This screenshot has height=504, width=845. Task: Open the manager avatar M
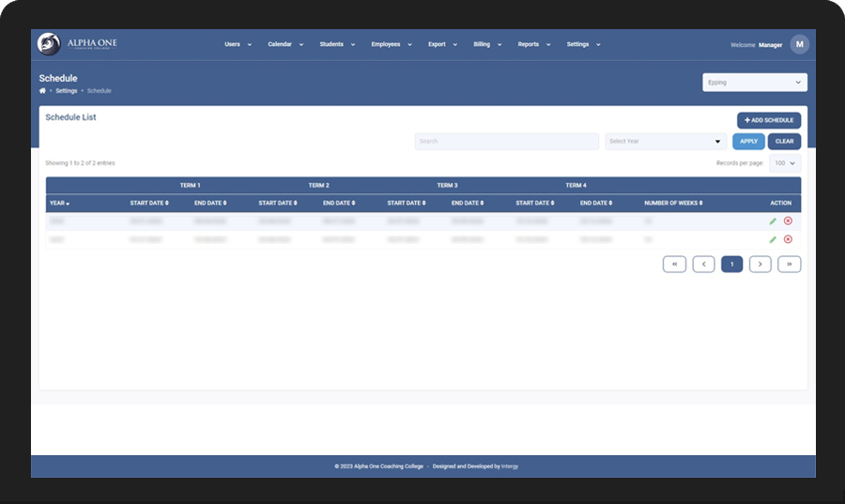coord(800,45)
